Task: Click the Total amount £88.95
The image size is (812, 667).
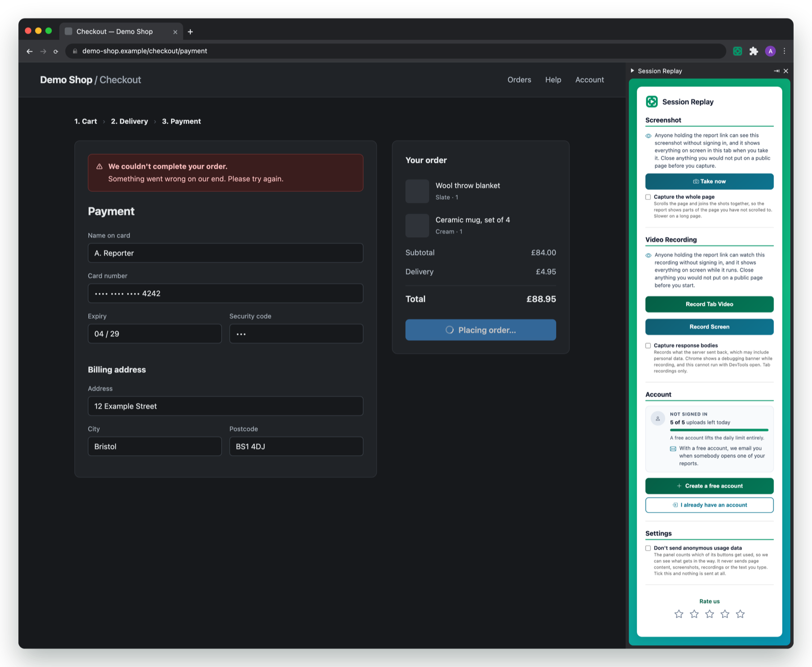Action: 541,299
